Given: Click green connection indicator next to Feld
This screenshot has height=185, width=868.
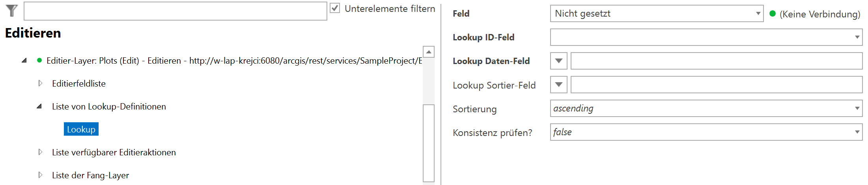Looking at the screenshot, I should pos(773,14).
